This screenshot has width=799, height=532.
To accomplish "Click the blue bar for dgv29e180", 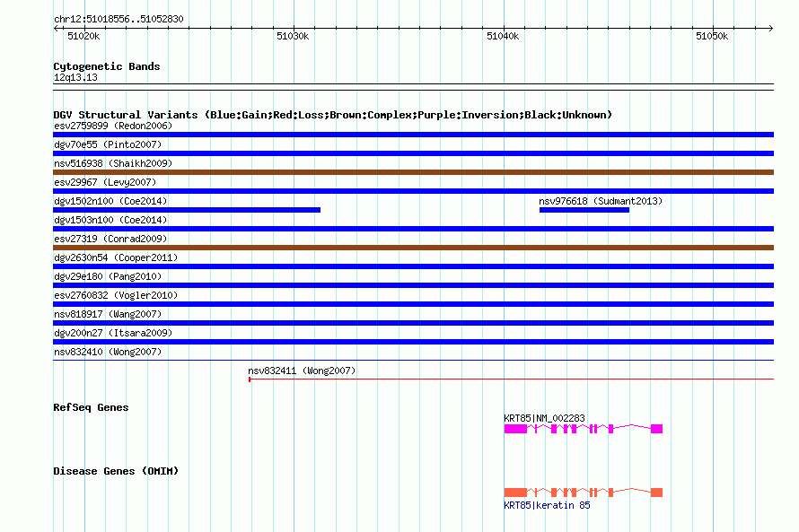I will (413, 285).
